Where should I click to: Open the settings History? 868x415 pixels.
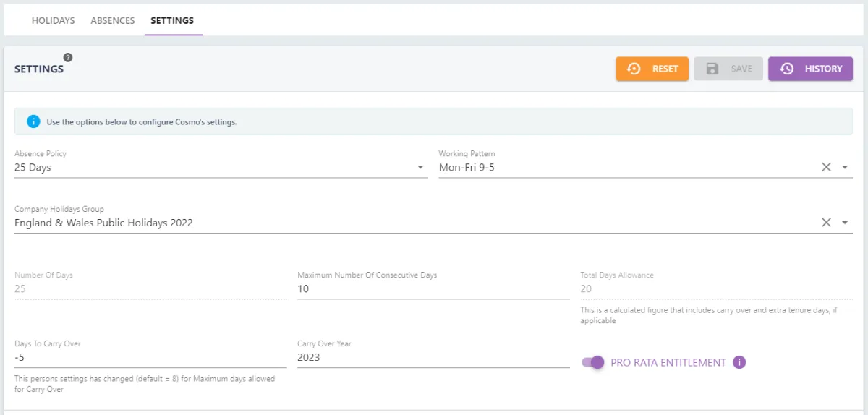tap(810, 69)
